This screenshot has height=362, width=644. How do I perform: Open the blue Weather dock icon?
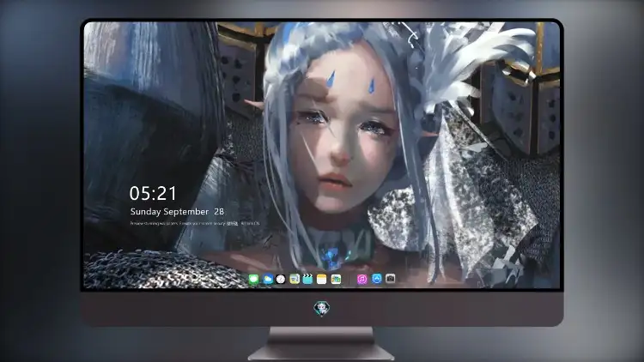[267, 280]
